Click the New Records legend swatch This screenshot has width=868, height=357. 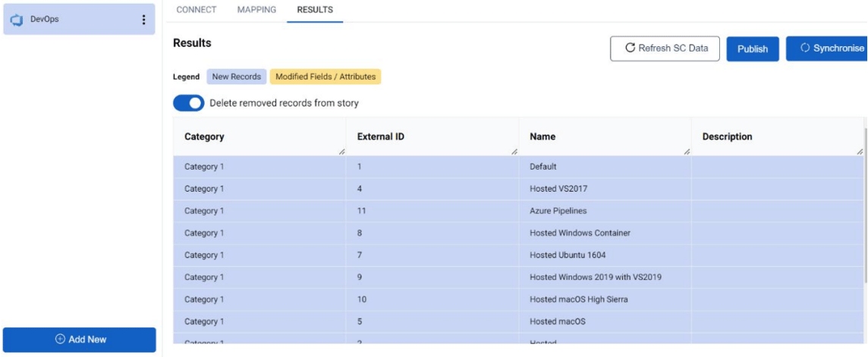point(237,77)
